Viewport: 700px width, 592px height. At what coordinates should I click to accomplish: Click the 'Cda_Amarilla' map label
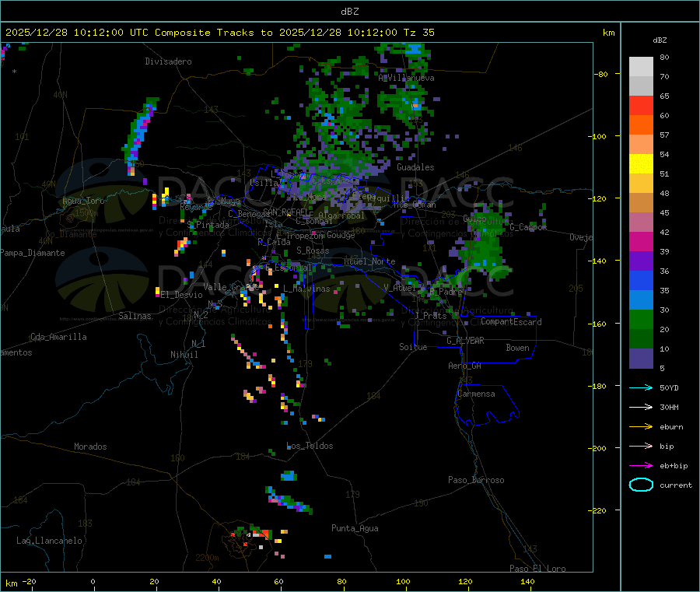(x=58, y=337)
